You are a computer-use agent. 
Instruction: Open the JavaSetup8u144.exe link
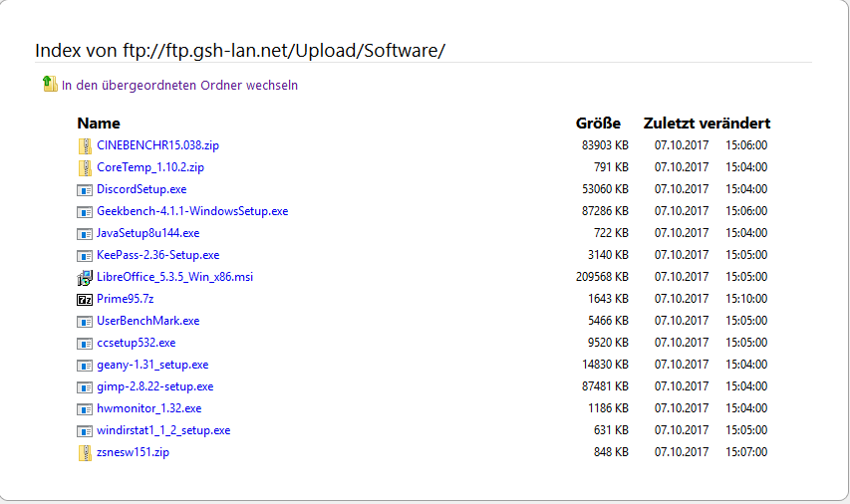click(147, 233)
